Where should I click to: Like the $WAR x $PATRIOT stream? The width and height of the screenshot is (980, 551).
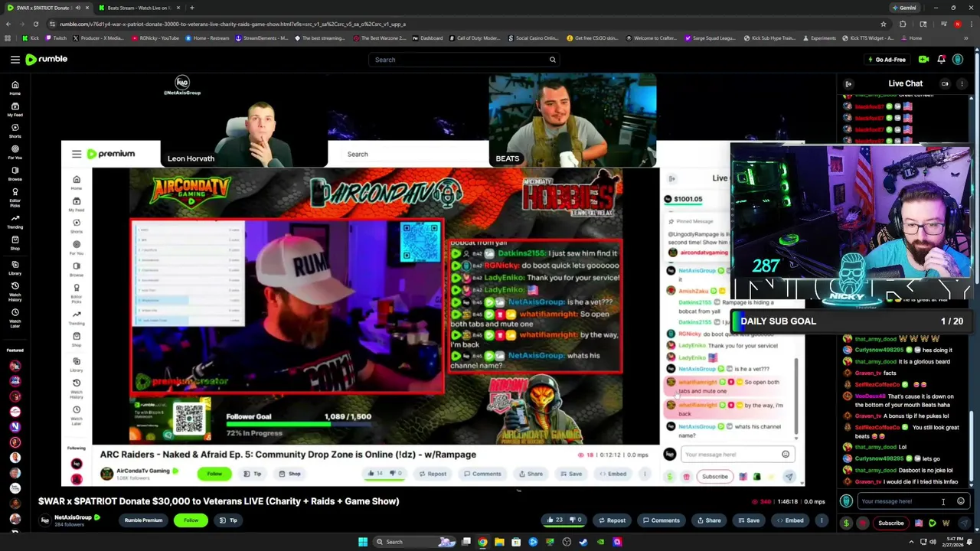[x=555, y=520]
